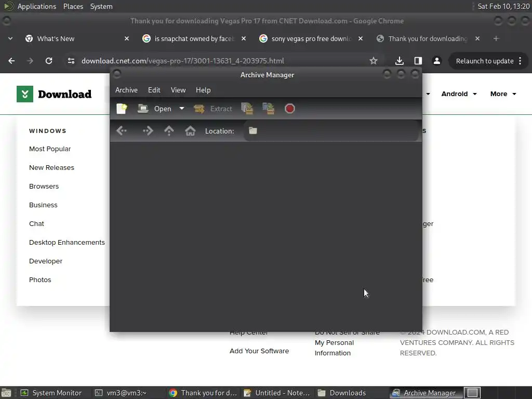Open Photos category link
532x399 pixels.
click(x=40, y=280)
